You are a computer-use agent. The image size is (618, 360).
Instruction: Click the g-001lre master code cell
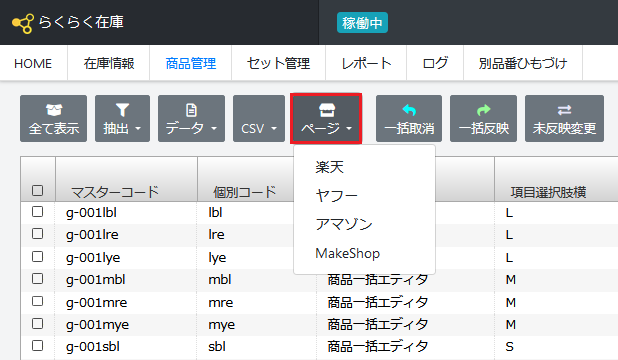92,235
